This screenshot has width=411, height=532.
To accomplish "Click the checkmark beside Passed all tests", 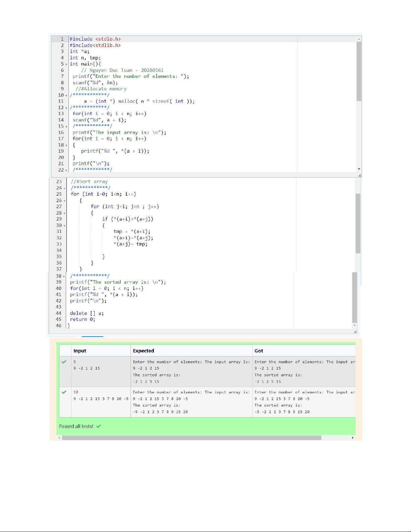I will (99, 426).
